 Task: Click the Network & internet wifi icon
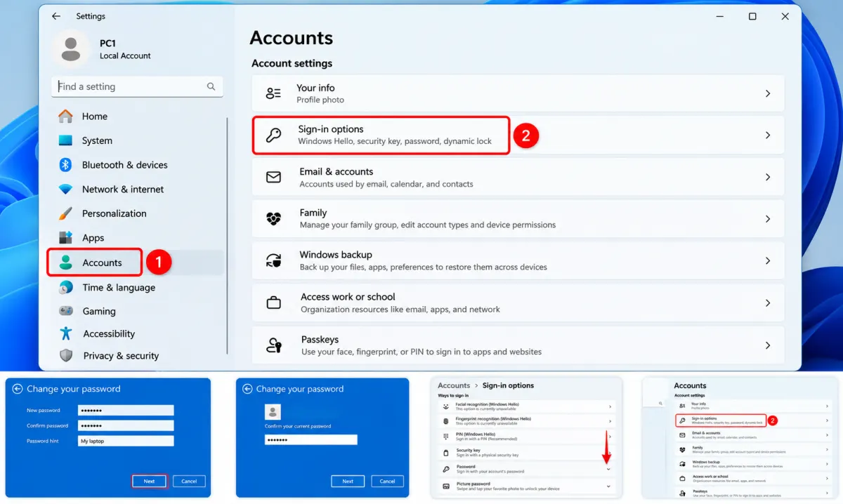point(65,190)
